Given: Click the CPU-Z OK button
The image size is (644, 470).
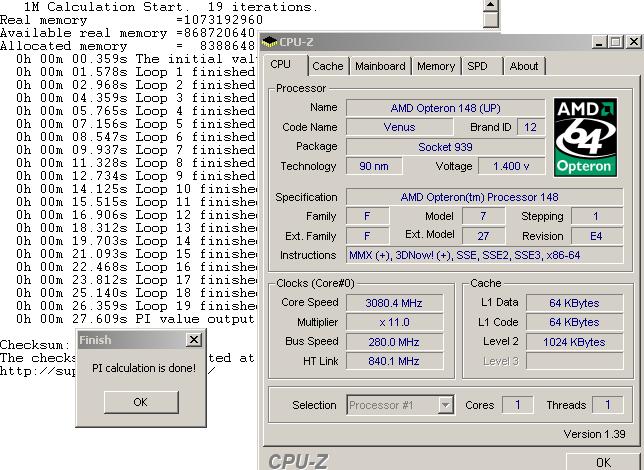Looking at the screenshot, I should click(x=602, y=462).
